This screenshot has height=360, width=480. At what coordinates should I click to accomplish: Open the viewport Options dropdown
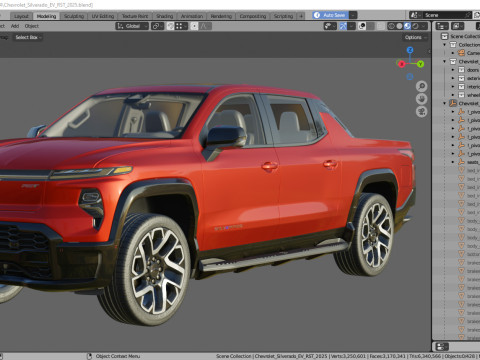[415, 37]
